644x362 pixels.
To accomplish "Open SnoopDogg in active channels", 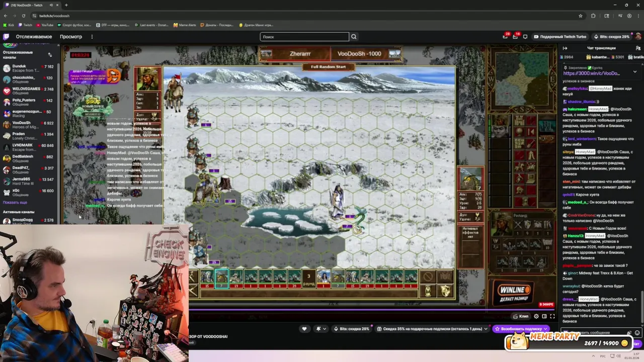I will coord(29,221).
